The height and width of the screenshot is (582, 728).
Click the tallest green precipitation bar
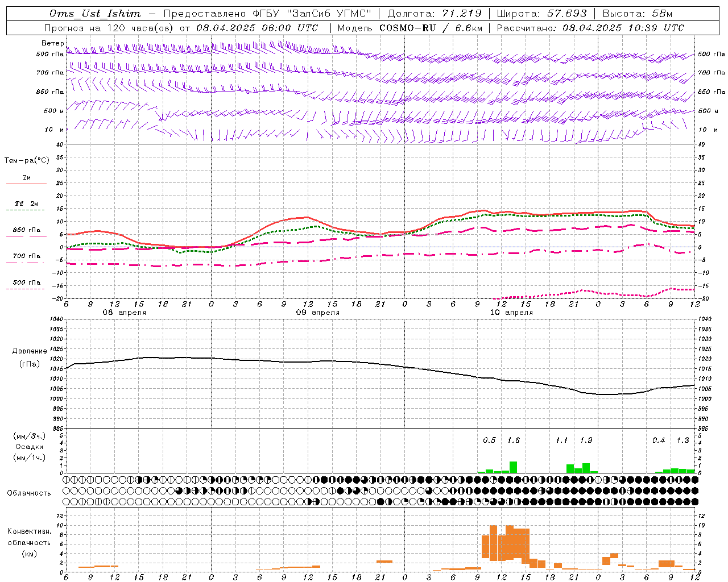click(x=513, y=467)
